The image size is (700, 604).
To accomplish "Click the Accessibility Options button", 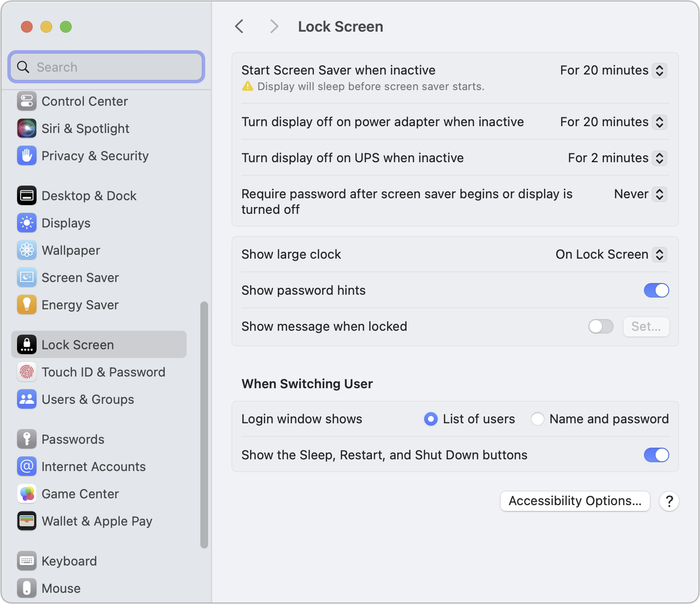I will pos(575,501).
